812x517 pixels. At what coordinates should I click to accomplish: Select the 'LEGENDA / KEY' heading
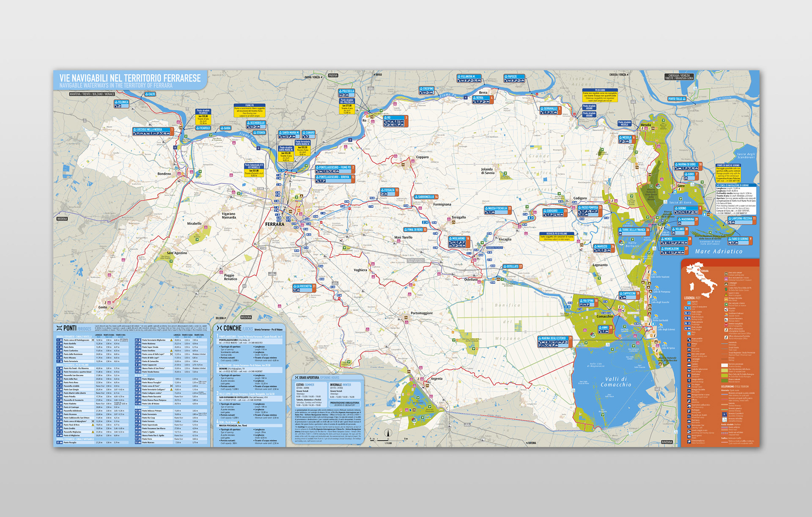pos(692,298)
